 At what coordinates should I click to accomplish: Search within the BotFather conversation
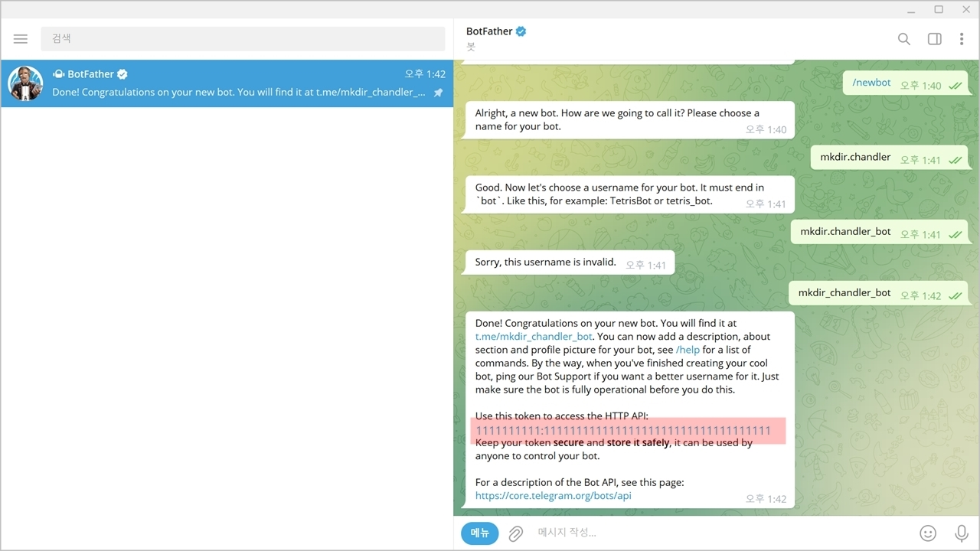tap(904, 39)
